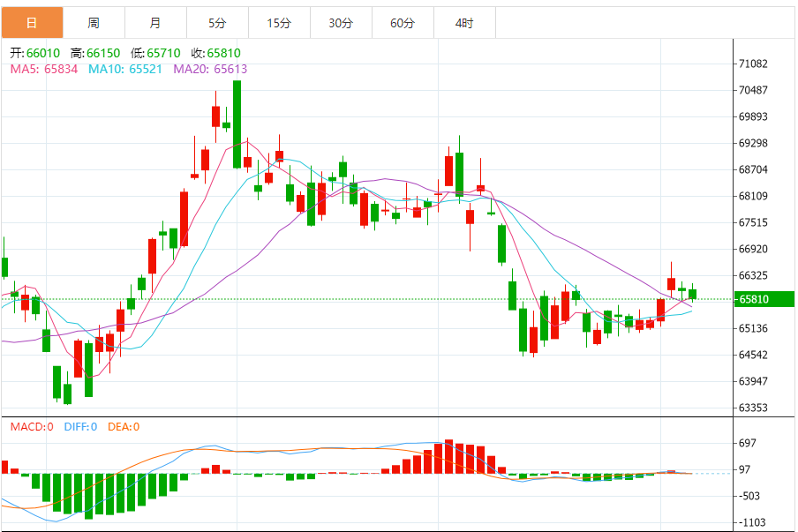The image size is (798, 532).
Task: Click the 97 MACD axis label
Action: (x=744, y=469)
